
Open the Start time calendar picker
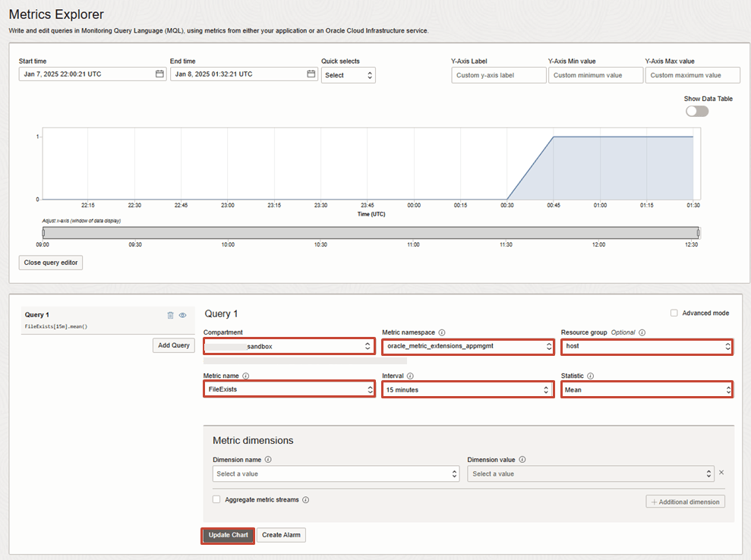[x=159, y=74]
